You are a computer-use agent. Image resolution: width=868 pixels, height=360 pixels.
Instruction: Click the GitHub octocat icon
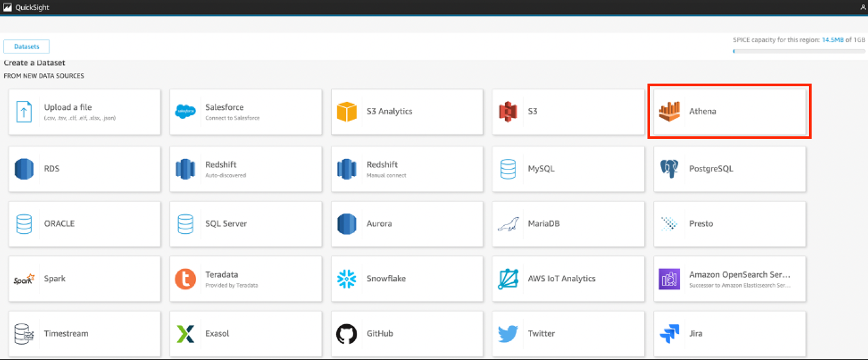347,334
